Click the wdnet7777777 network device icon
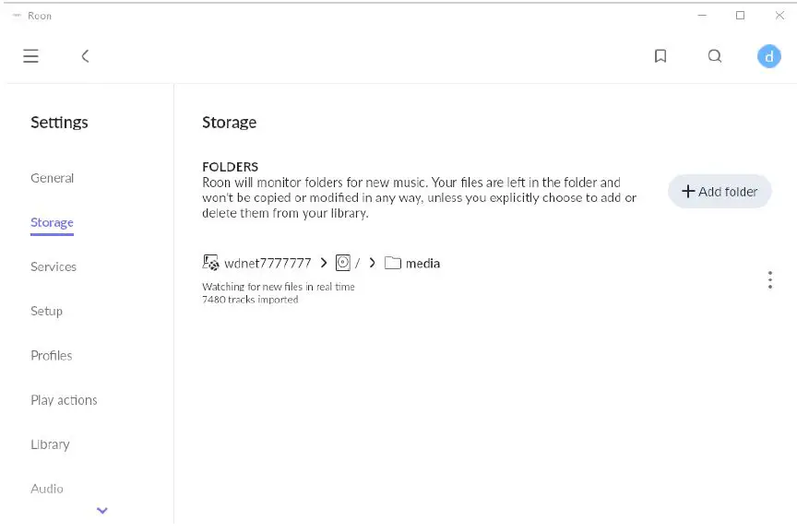The image size is (797, 532). (x=210, y=263)
